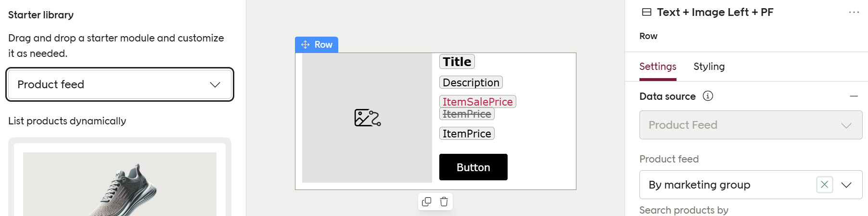The image size is (868, 216).
Task: Click the sneaker product feed thumbnail
Action: coord(120,186)
